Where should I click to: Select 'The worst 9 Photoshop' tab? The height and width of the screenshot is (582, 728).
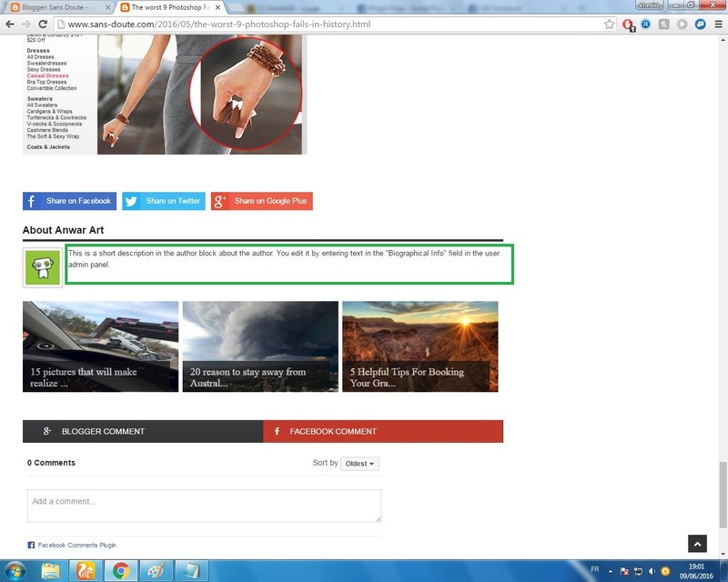pos(170,7)
